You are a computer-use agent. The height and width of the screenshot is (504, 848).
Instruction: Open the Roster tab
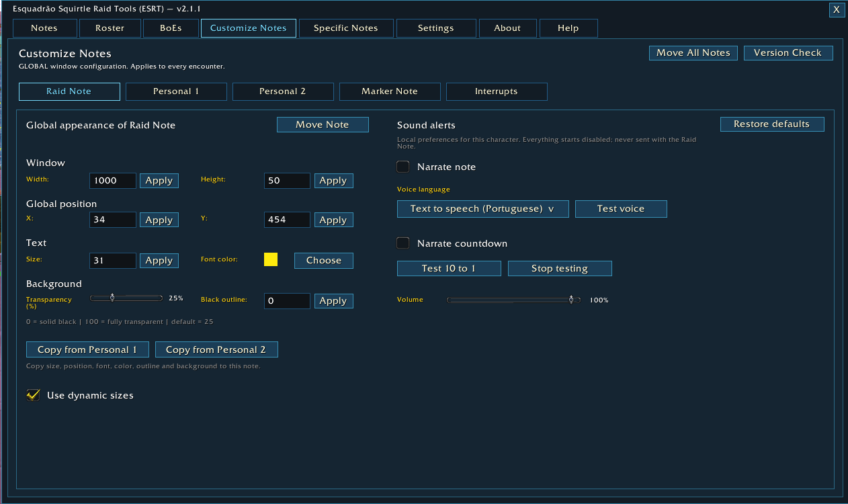110,28
